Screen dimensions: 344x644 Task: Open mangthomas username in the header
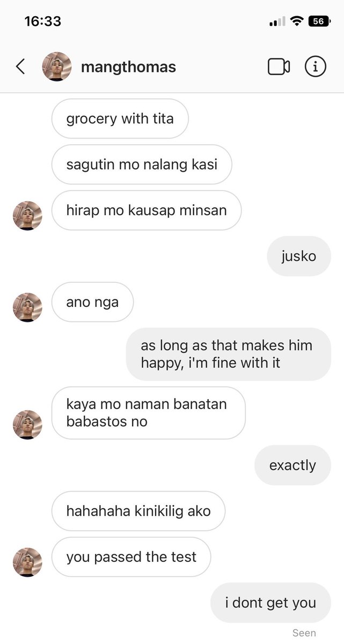[x=128, y=67]
